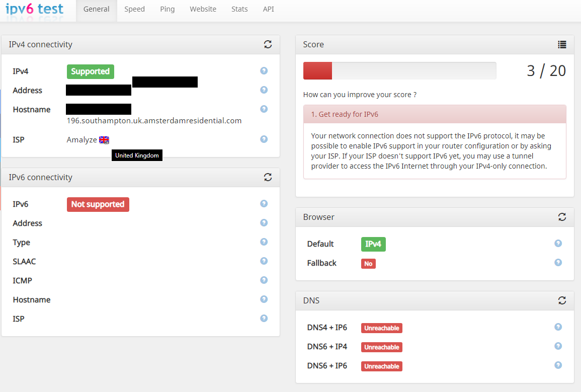This screenshot has height=392, width=581.
Task: Refresh the Browser panel
Action: pyautogui.click(x=562, y=217)
